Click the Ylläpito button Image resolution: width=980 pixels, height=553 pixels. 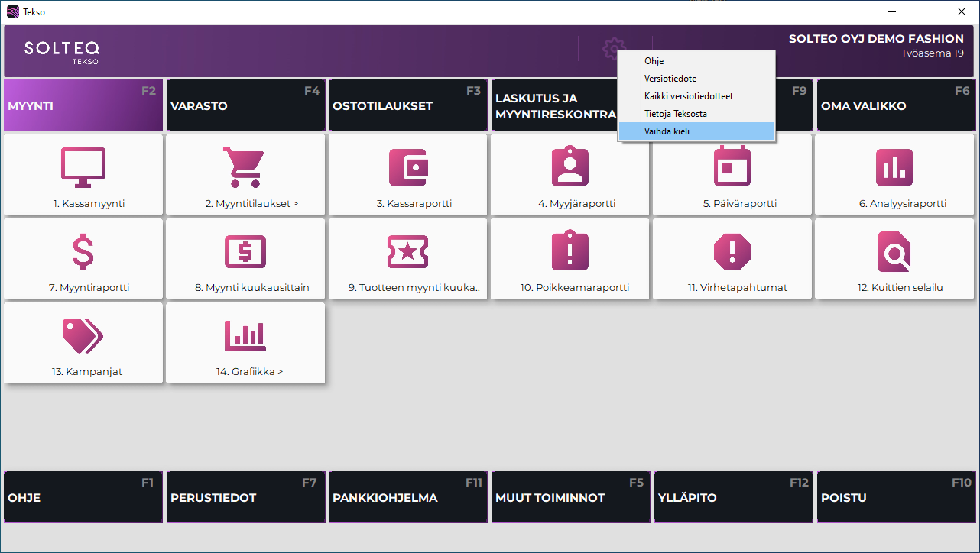click(732, 497)
